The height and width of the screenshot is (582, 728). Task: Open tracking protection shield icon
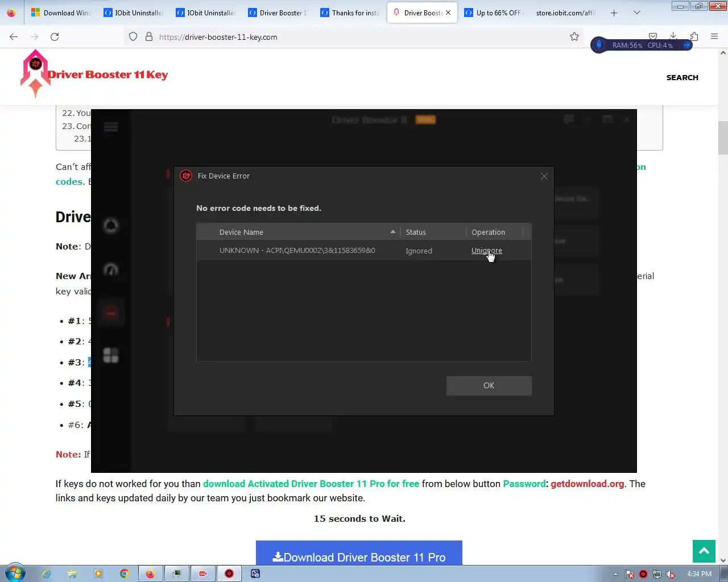point(133,36)
